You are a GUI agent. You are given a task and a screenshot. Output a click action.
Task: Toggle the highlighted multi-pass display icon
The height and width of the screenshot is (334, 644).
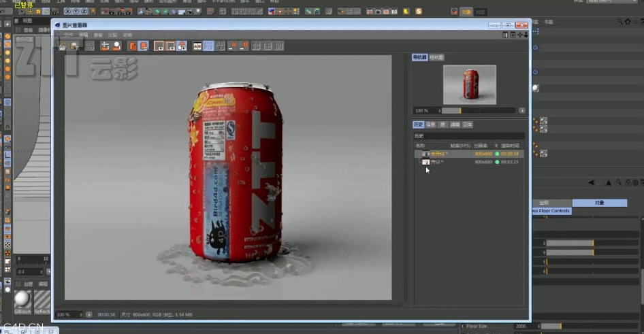click(x=182, y=46)
